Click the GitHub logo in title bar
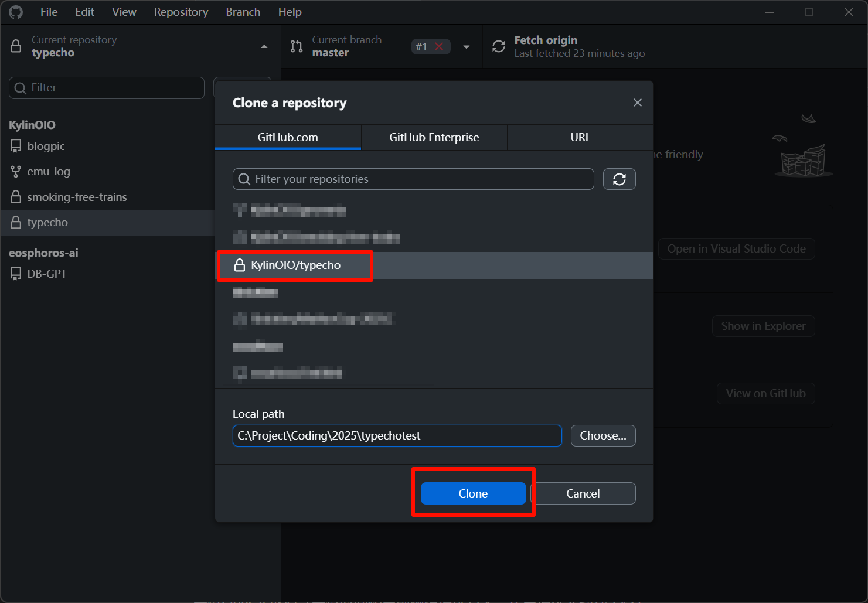868x603 pixels. (16, 12)
